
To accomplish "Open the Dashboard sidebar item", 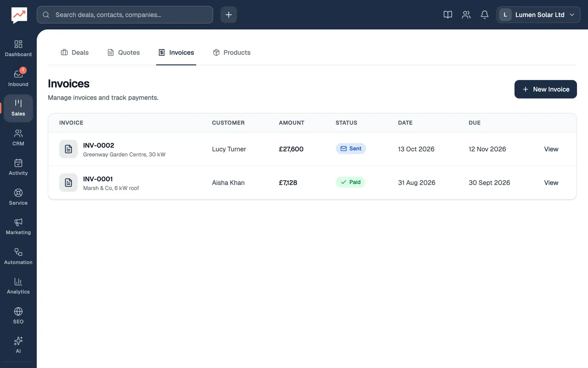I will pyautogui.click(x=18, y=49).
